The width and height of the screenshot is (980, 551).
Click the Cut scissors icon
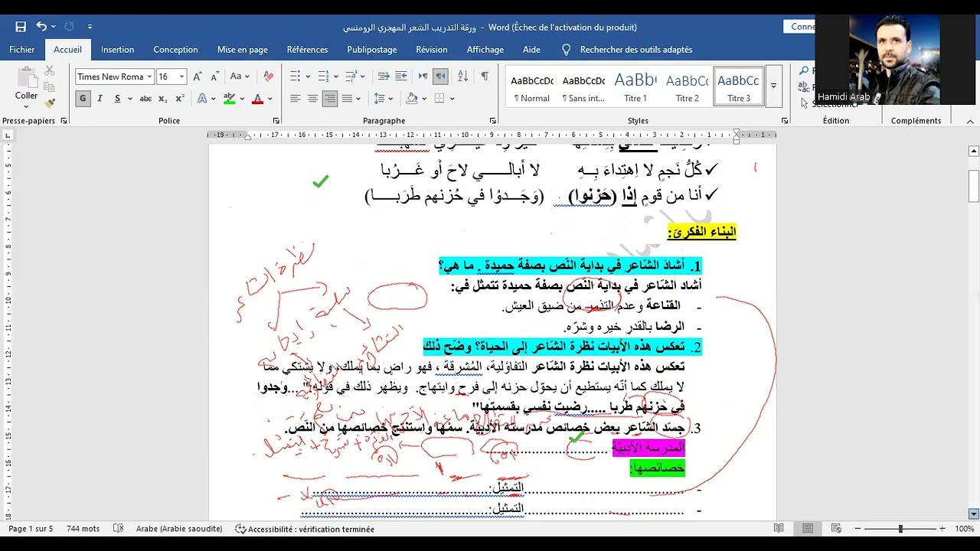50,70
